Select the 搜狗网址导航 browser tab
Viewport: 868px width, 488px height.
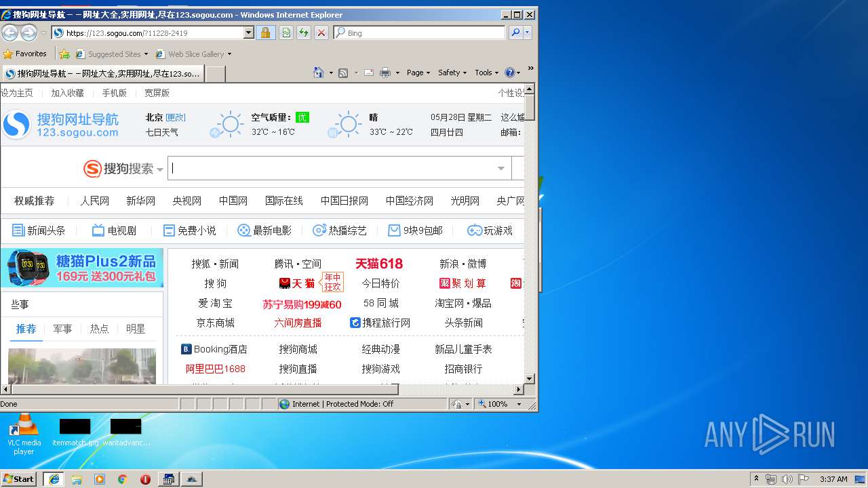click(x=102, y=74)
